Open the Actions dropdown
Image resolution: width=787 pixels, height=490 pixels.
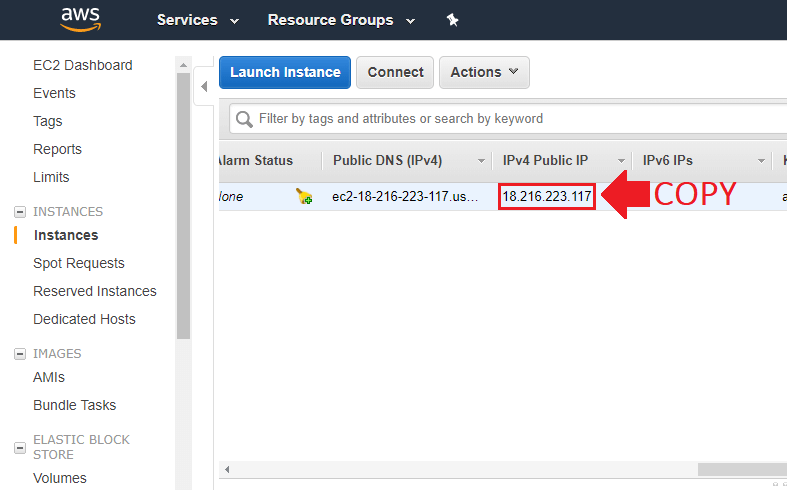484,72
